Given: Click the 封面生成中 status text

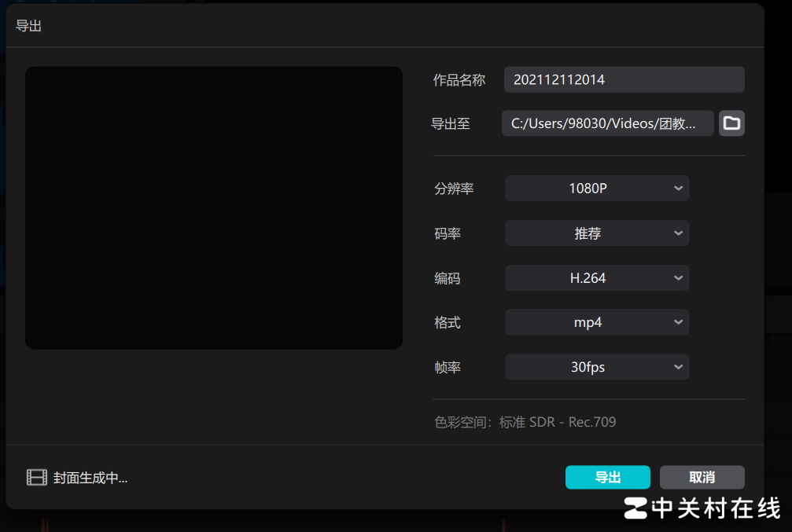Looking at the screenshot, I should [87, 477].
